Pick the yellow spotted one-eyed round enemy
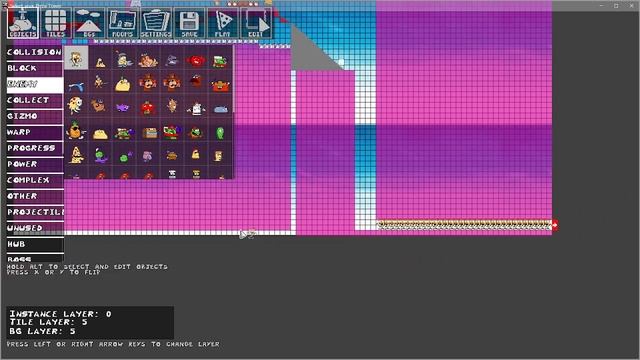 point(75,105)
